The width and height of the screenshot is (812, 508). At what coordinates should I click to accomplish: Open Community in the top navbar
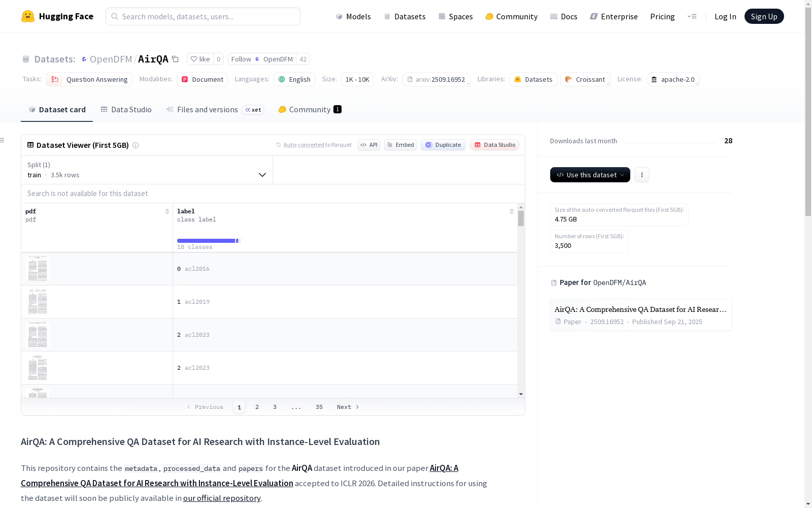[x=512, y=16]
